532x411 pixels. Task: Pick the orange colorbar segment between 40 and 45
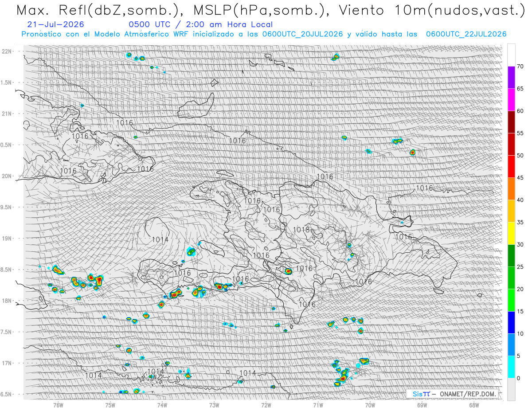(511, 189)
